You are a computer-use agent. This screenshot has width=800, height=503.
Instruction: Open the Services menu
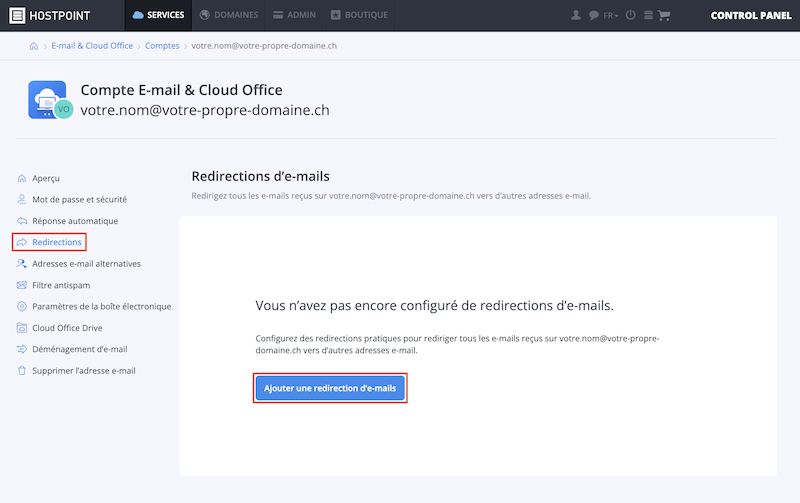(x=158, y=15)
